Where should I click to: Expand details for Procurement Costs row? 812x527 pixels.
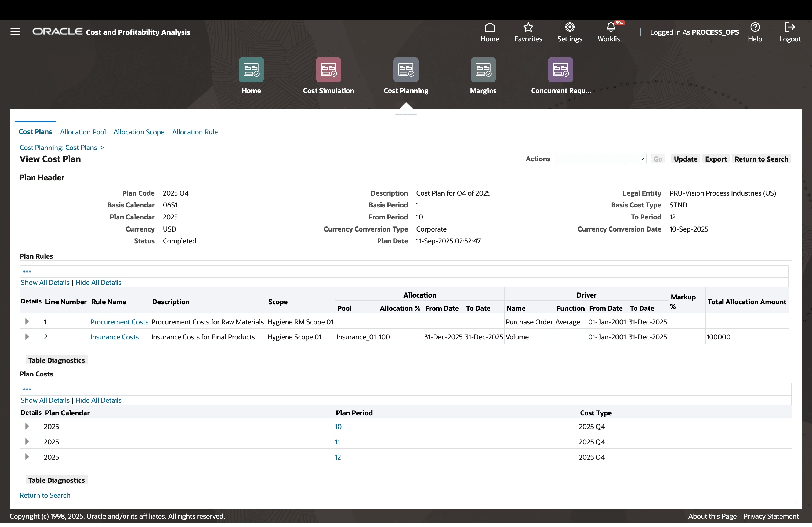(x=27, y=321)
